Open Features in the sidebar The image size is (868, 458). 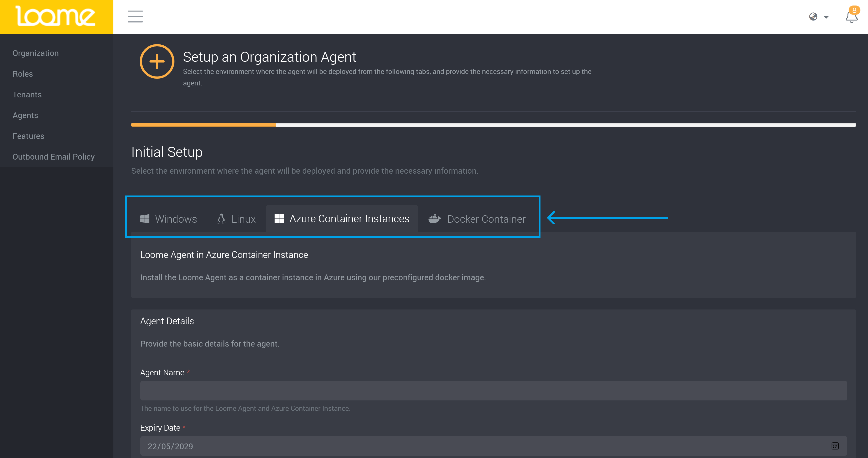pos(28,136)
